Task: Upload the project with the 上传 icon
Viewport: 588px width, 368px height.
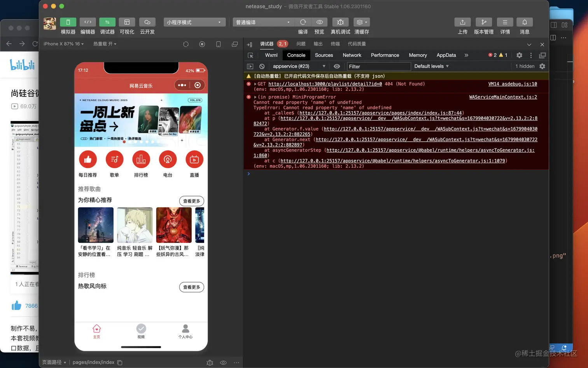Action: coord(462,22)
